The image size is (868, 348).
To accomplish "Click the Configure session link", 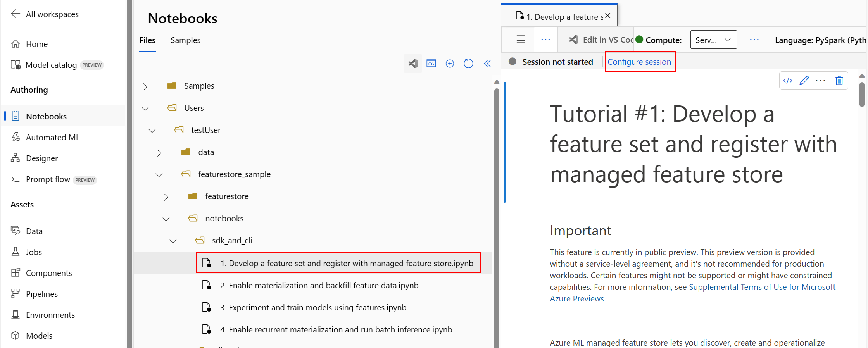I will tap(639, 62).
